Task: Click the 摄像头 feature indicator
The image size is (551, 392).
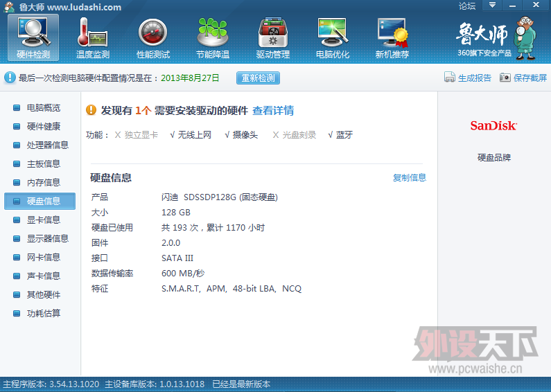Action: (x=241, y=135)
